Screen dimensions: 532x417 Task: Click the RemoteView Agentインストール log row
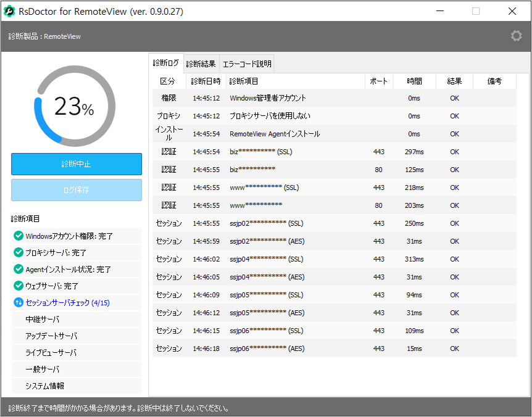(x=334, y=134)
